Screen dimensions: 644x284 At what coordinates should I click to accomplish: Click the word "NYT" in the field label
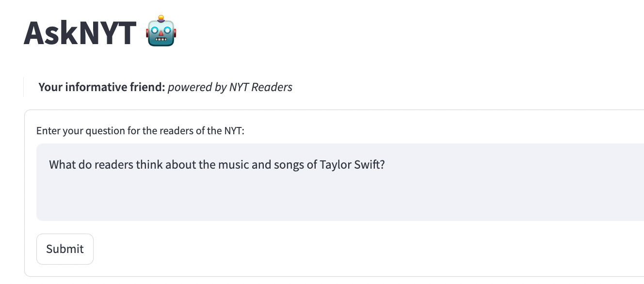click(233, 131)
